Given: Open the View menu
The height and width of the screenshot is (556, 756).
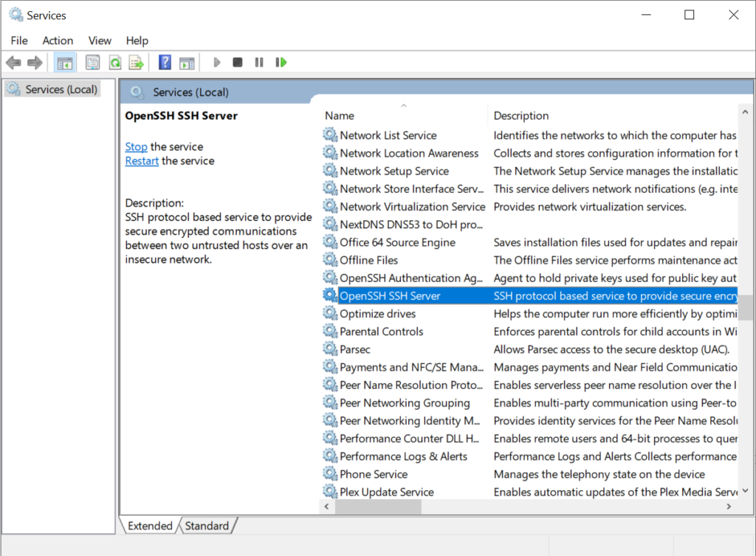Looking at the screenshot, I should pyautogui.click(x=100, y=41).
